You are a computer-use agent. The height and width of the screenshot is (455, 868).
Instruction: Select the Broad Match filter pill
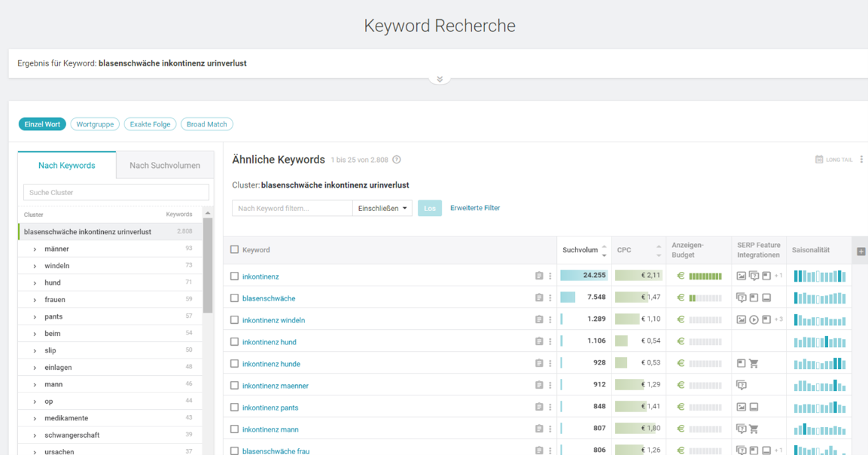click(207, 124)
